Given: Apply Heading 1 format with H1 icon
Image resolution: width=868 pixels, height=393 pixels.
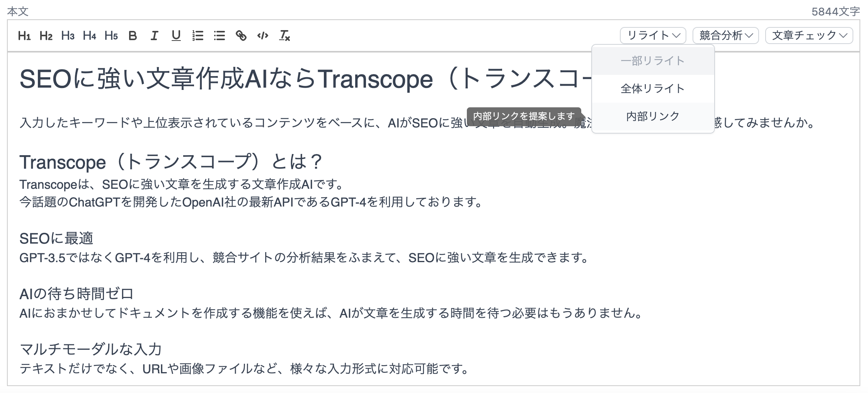Looking at the screenshot, I should (x=24, y=36).
